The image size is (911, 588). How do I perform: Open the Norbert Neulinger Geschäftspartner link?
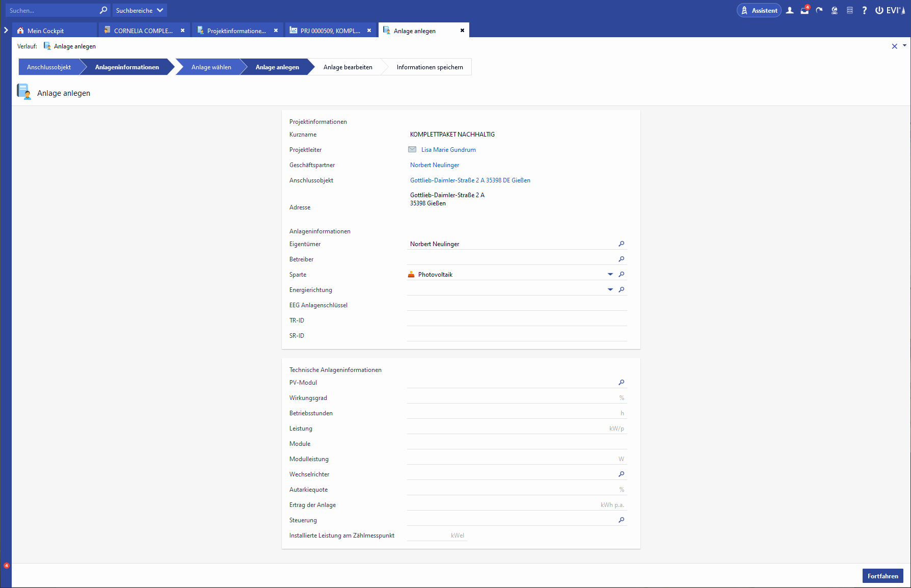pos(435,165)
